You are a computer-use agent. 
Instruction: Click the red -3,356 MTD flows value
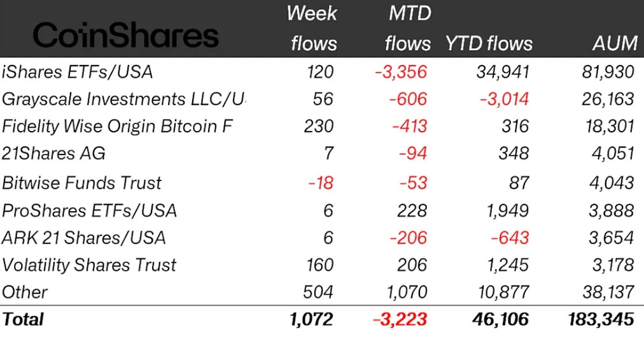point(400,72)
